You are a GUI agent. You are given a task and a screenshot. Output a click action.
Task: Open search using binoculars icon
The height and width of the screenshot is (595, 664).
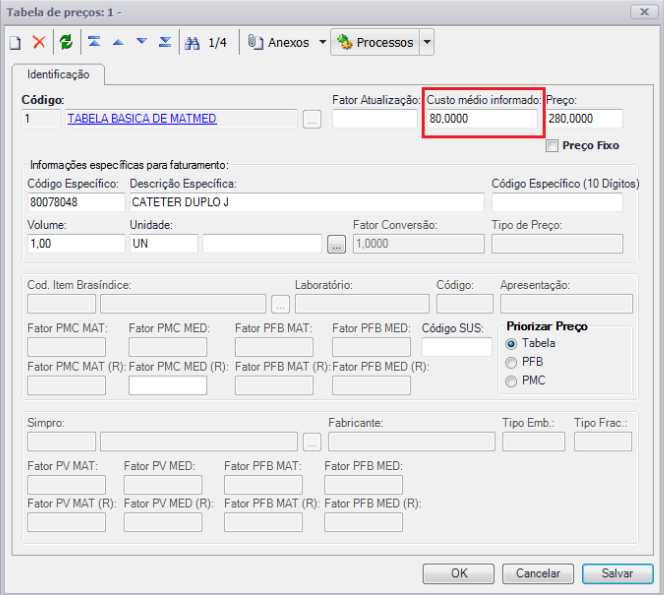point(192,43)
